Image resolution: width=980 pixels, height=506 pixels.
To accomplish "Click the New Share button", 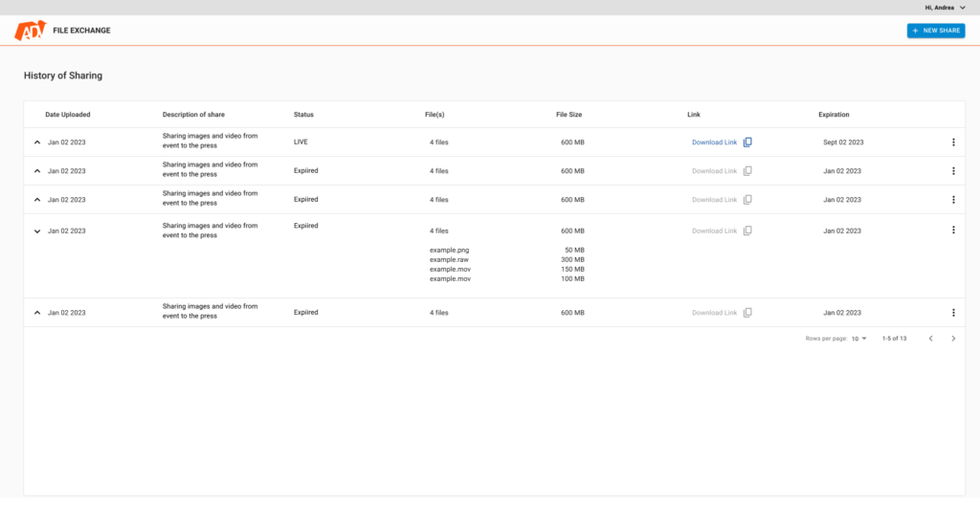I will click(936, 31).
